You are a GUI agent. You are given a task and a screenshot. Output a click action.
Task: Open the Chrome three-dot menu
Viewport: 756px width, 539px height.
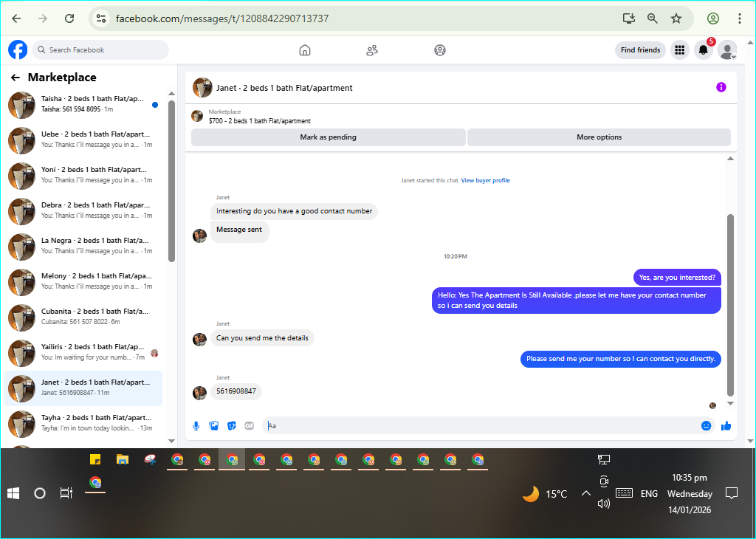pyautogui.click(x=740, y=18)
